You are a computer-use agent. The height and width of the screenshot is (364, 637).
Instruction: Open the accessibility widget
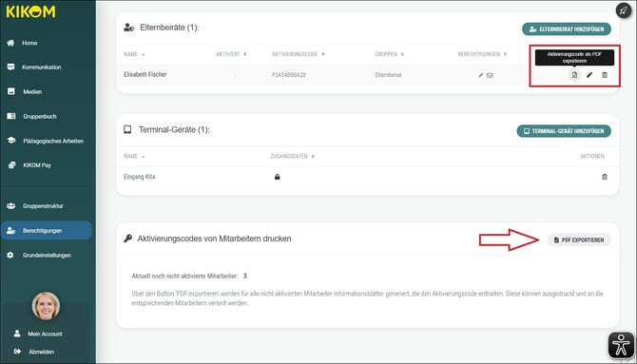(621, 345)
